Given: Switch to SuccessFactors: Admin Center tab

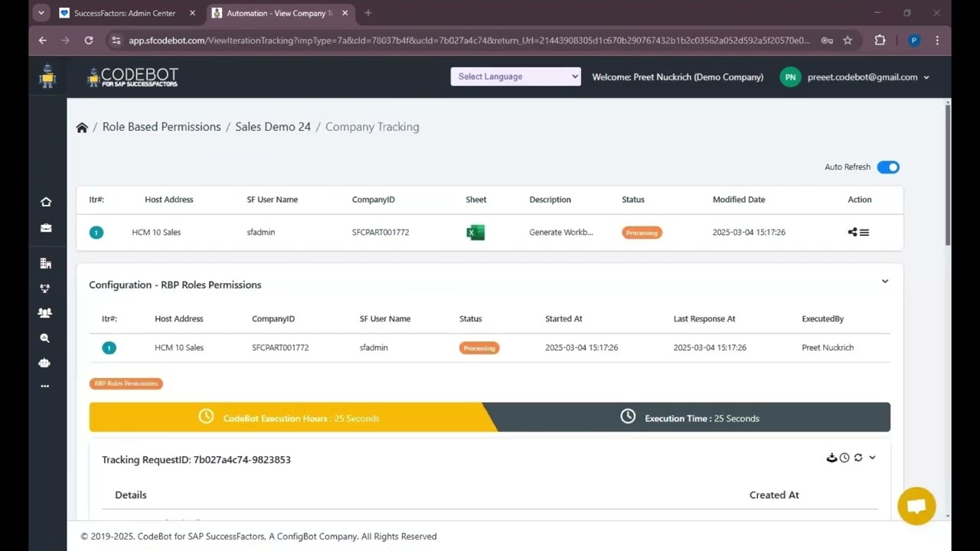Looking at the screenshot, I should click(x=125, y=13).
